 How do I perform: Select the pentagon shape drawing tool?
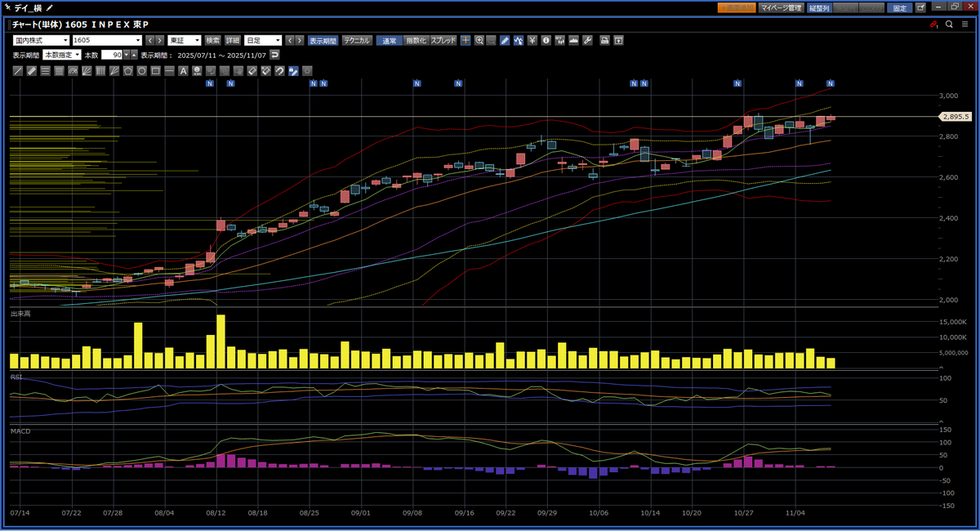127,71
